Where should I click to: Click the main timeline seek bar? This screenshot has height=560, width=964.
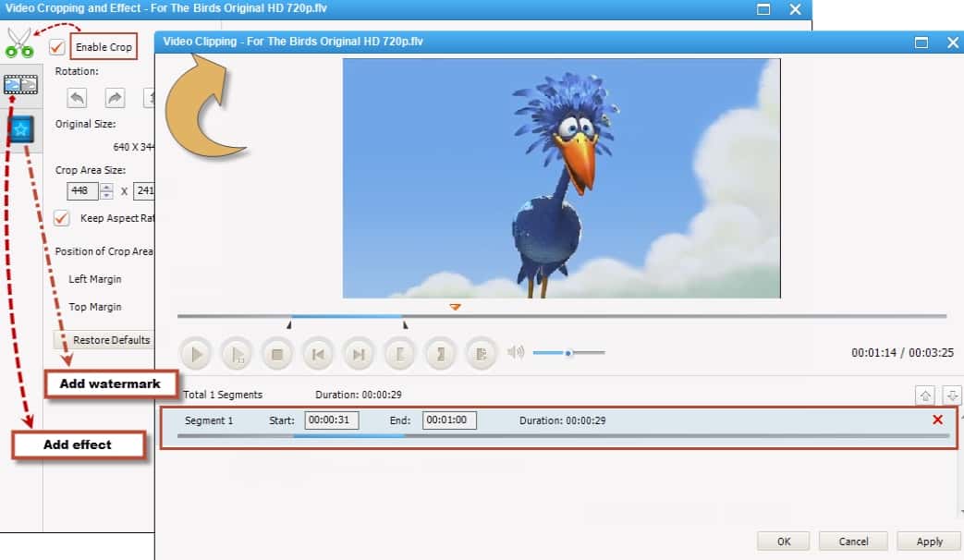562,316
